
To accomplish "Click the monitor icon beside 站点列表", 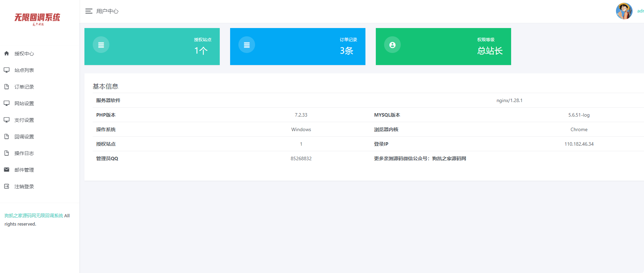I will [x=7, y=70].
